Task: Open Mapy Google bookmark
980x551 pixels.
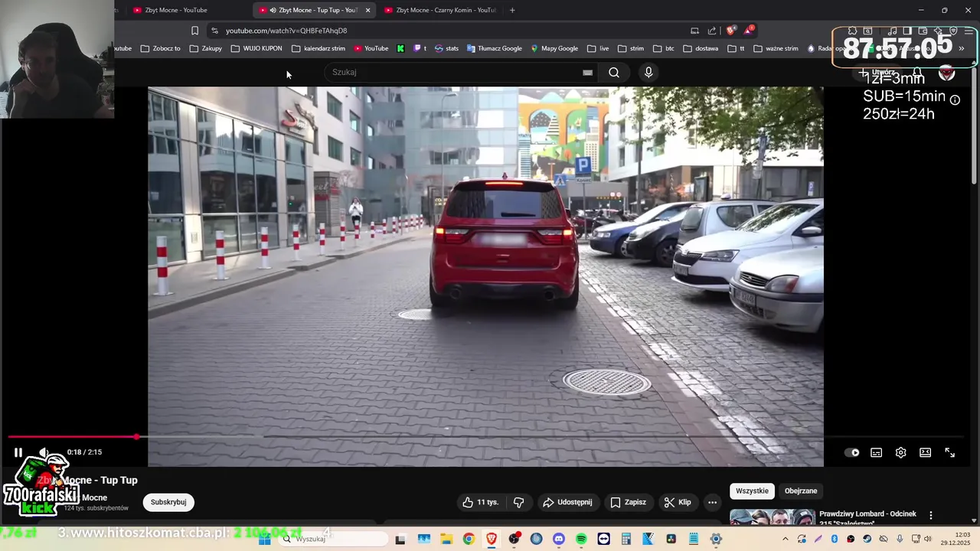Action: click(554, 48)
